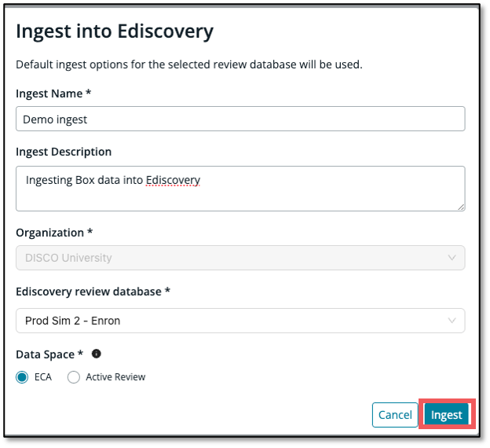Click the 'Active Review' option label text

pos(115,377)
